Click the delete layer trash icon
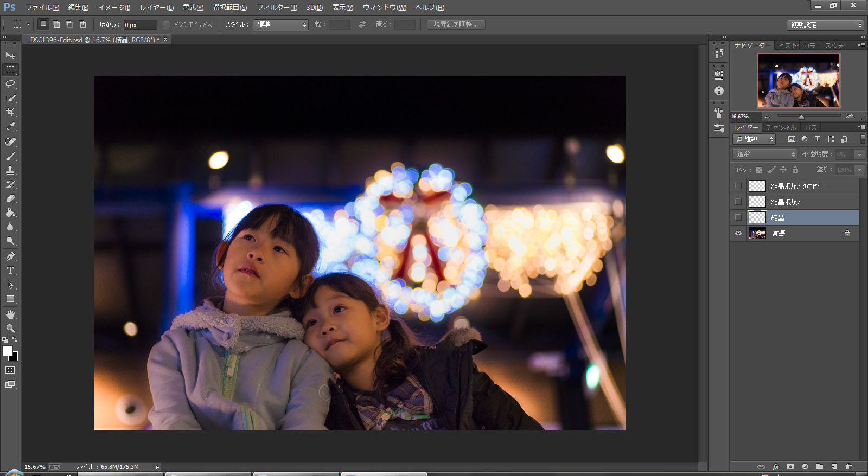The height and width of the screenshot is (476, 868). 848,467
